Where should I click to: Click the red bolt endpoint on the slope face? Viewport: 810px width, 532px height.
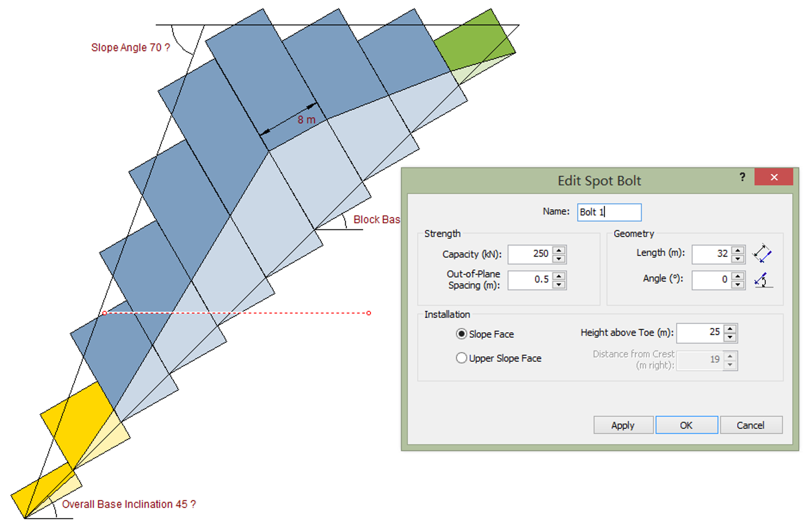coord(104,313)
